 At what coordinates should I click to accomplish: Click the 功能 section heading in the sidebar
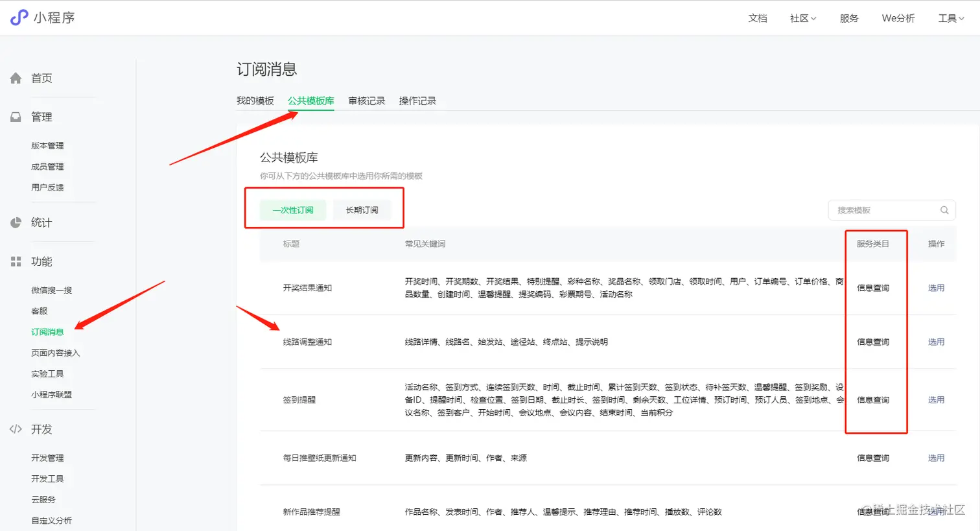pyautogui.click(x=41, y=262)
